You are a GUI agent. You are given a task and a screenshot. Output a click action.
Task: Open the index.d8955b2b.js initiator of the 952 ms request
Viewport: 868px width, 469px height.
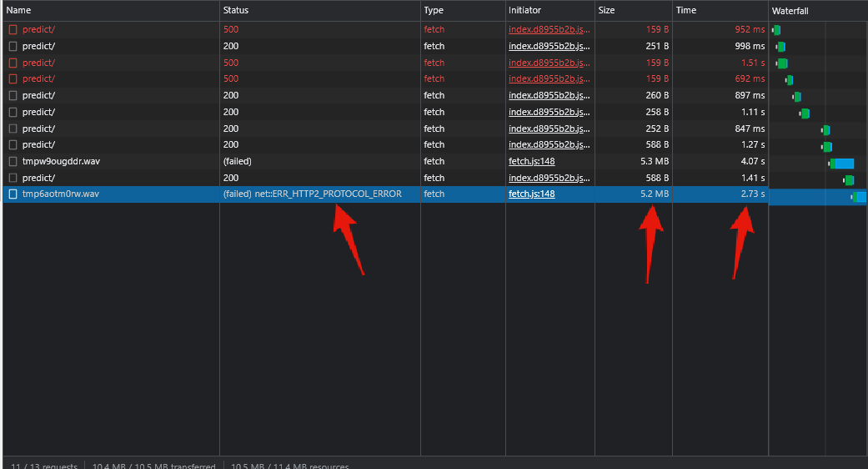pyautogui.click(x=549, y=30)
